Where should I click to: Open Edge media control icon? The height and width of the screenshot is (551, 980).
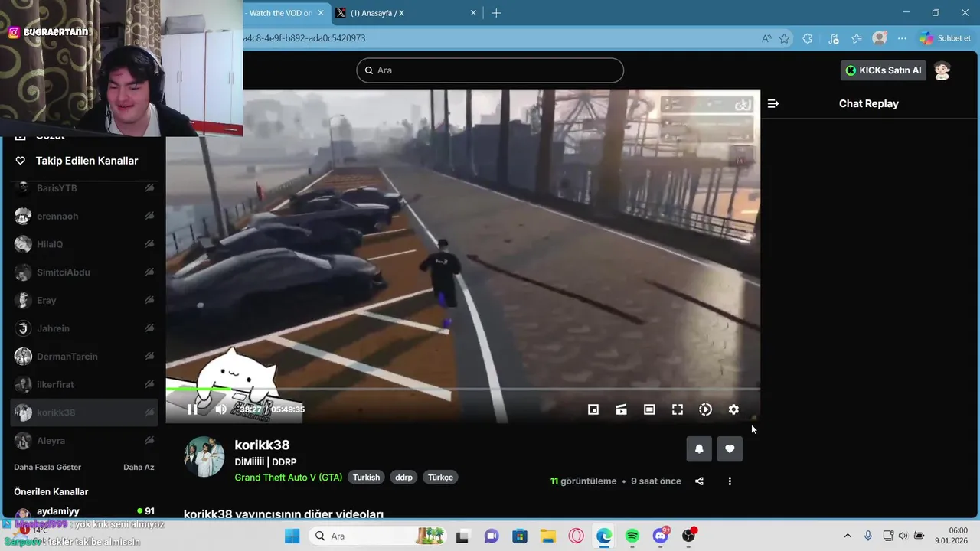[834, 38]
